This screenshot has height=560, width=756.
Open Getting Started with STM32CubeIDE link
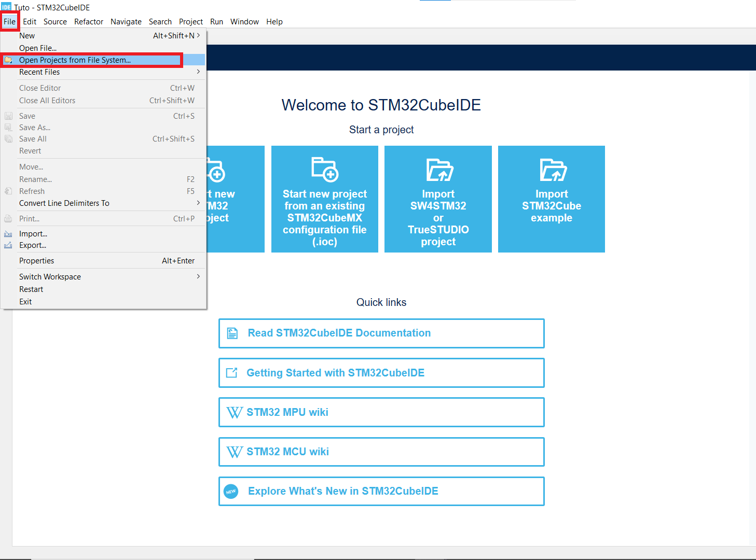[381, 373]
